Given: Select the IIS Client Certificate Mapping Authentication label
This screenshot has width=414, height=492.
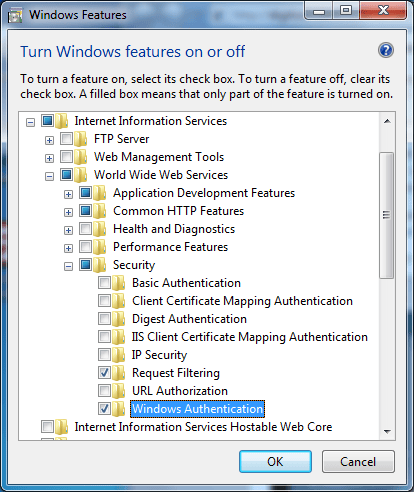Looking at the screenshot, I should [x=250, y=337].
